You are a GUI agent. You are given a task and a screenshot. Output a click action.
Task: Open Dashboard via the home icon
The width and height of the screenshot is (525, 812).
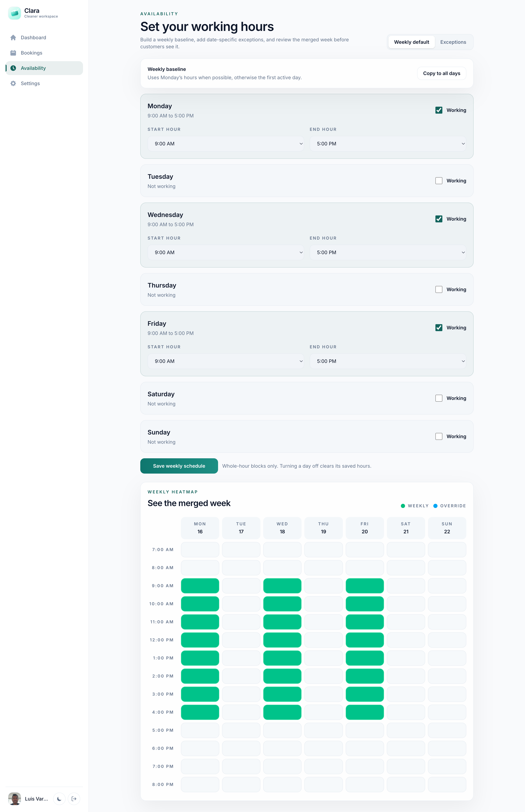click(x=13, y=38)
